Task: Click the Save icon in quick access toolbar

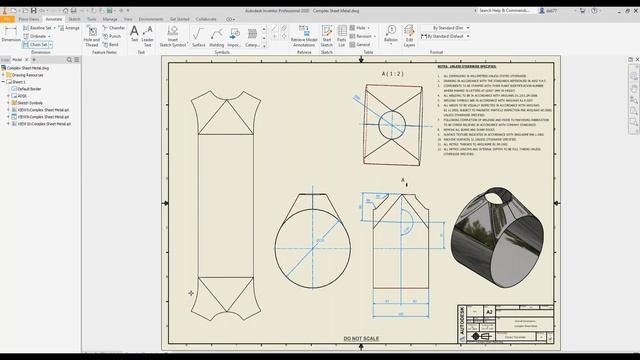Action: [x=34, y=11]
